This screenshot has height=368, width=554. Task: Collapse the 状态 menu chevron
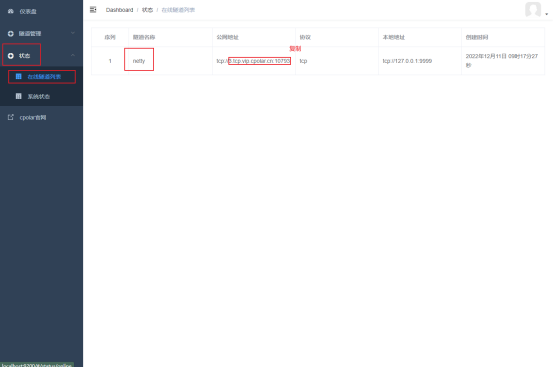[72, 55]
